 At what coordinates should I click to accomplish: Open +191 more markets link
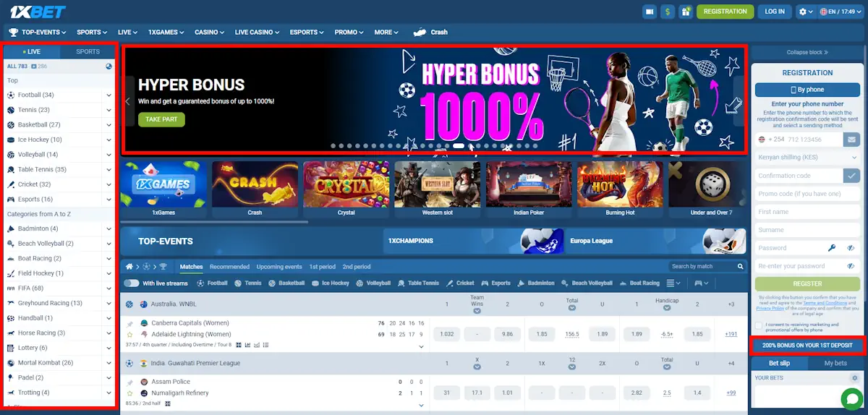click(x=731, y=334)
